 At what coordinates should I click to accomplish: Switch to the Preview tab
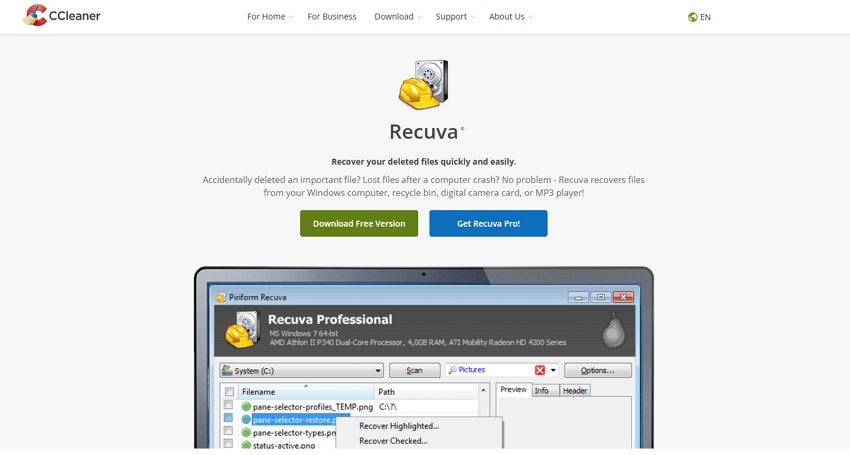513,389
